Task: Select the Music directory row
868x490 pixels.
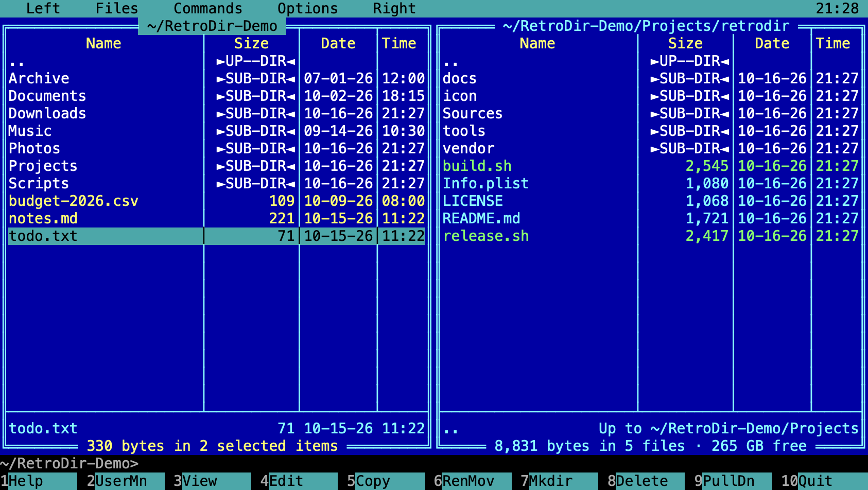Action: pos(217,131)
